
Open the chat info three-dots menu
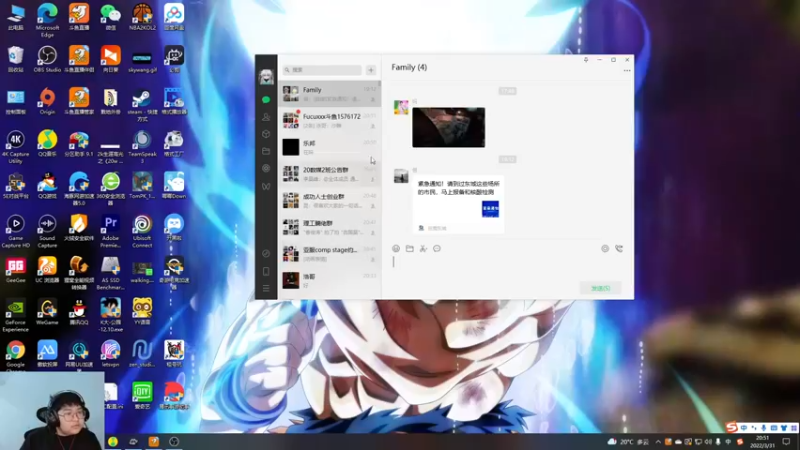(627, 71)
